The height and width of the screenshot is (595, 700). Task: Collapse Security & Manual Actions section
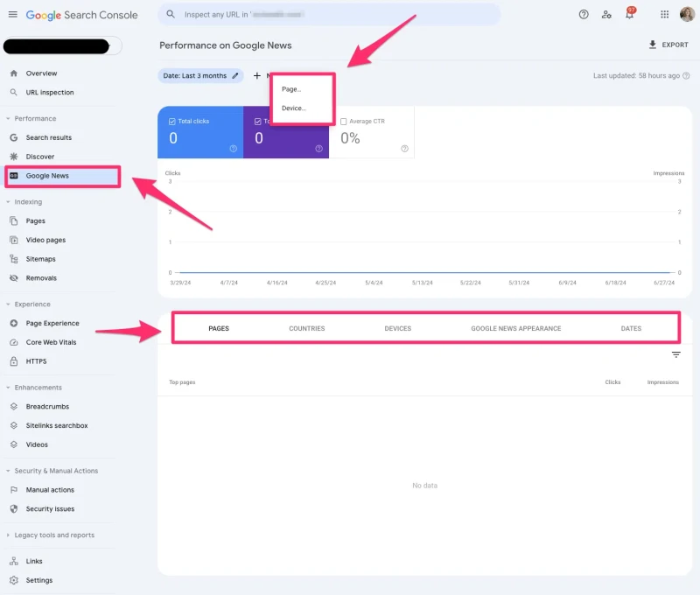point(8,471)
